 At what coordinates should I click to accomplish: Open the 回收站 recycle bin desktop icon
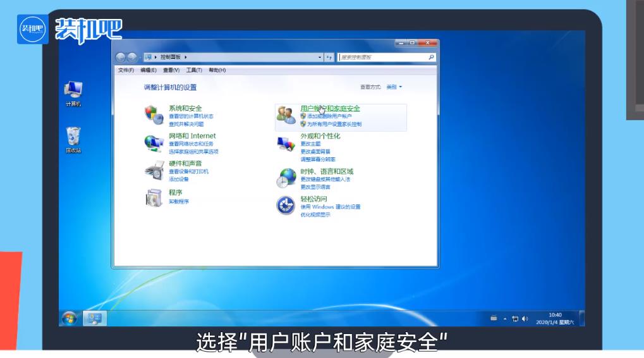(x=73, y=140)
